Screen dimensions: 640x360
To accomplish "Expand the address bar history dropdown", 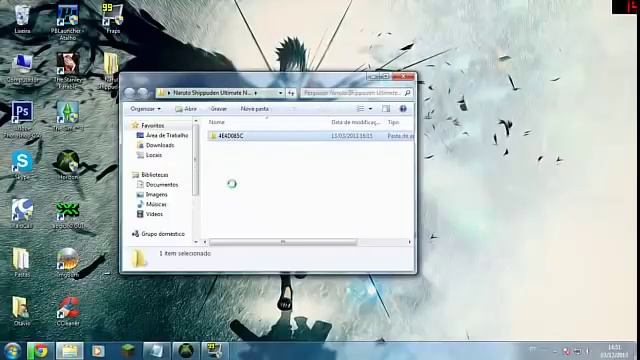I will tap(280, 93).
